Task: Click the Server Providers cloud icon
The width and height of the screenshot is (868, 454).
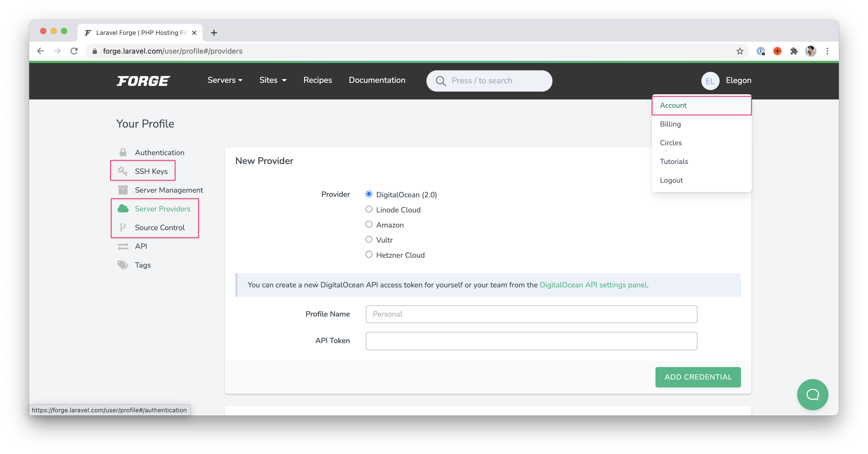Action: click(x=122, y=208)
